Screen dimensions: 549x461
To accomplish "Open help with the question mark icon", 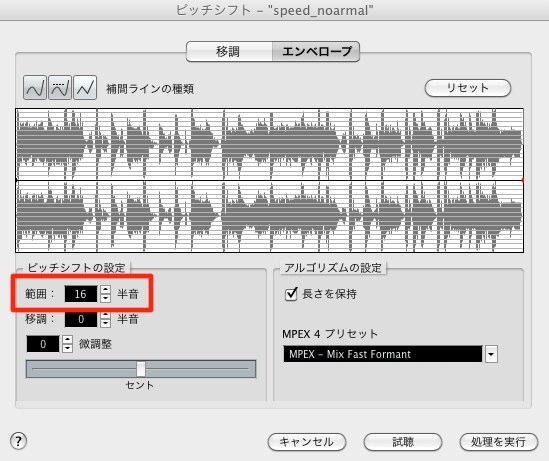I will pos(19,441).
